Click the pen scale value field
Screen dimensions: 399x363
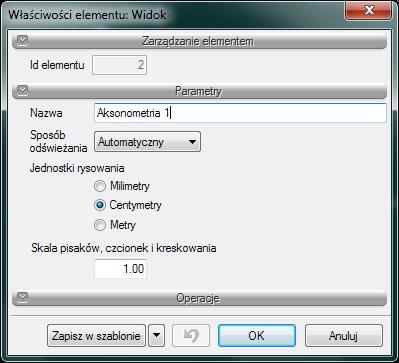tap(120, 269)
